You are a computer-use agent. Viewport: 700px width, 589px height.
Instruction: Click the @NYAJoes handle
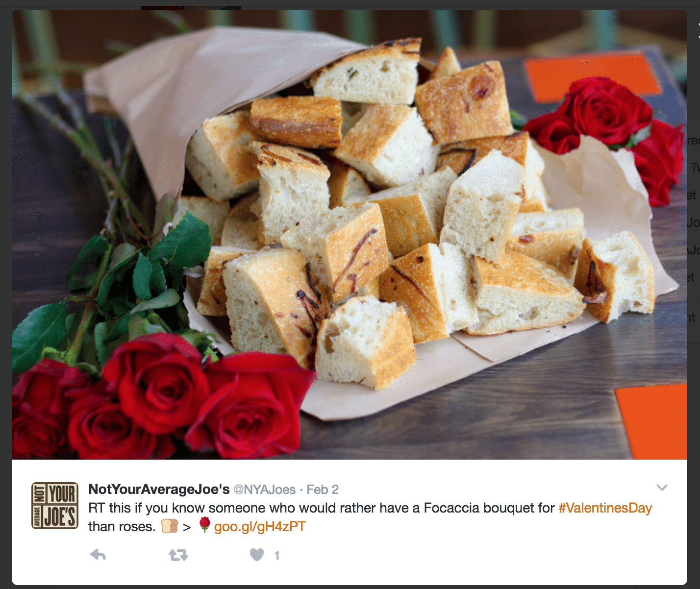point(264,490)
